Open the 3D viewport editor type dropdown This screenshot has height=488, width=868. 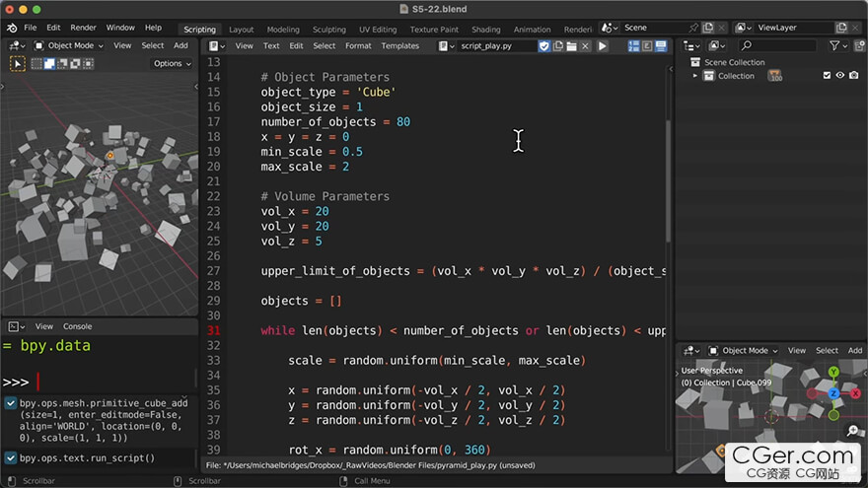[18, 46]
